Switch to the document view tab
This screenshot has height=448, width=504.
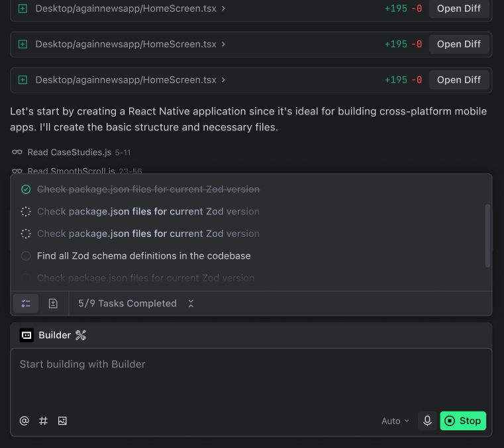(x=53, y=304)
